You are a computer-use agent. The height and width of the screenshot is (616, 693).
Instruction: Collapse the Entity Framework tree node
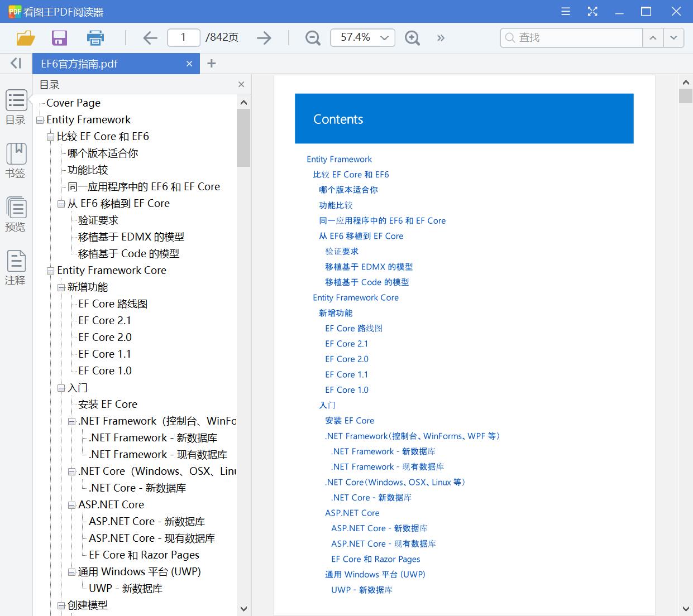click(x=40, y=120)
